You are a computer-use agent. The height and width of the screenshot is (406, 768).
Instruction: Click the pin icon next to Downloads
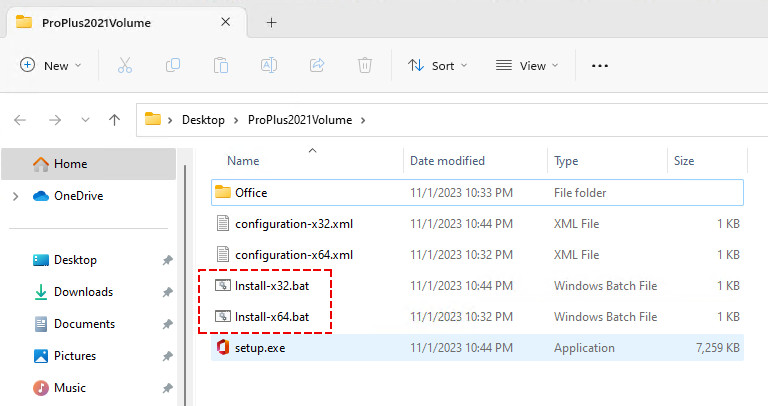tap(168, 292)
